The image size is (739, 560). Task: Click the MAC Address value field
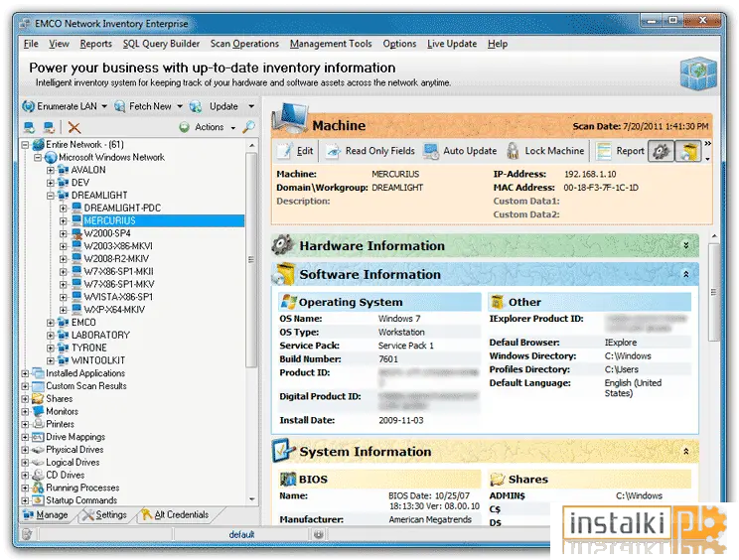(x=601, y=188)
